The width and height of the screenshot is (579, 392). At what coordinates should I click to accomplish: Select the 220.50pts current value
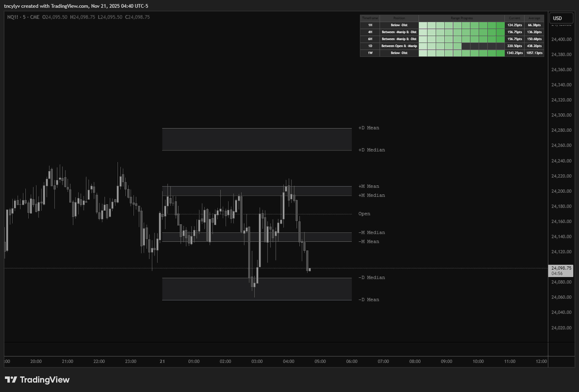(514, 46)
